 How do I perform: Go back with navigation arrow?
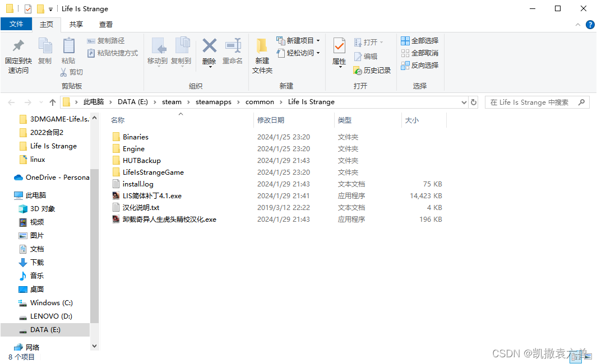click(11, 102)
